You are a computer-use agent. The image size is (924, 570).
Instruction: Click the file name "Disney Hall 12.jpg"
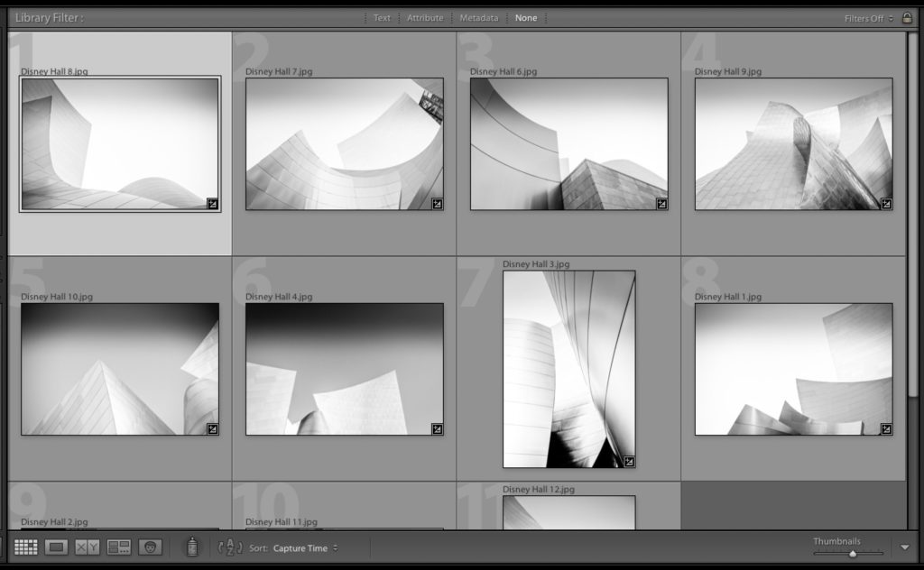click(x=539, y=489)
